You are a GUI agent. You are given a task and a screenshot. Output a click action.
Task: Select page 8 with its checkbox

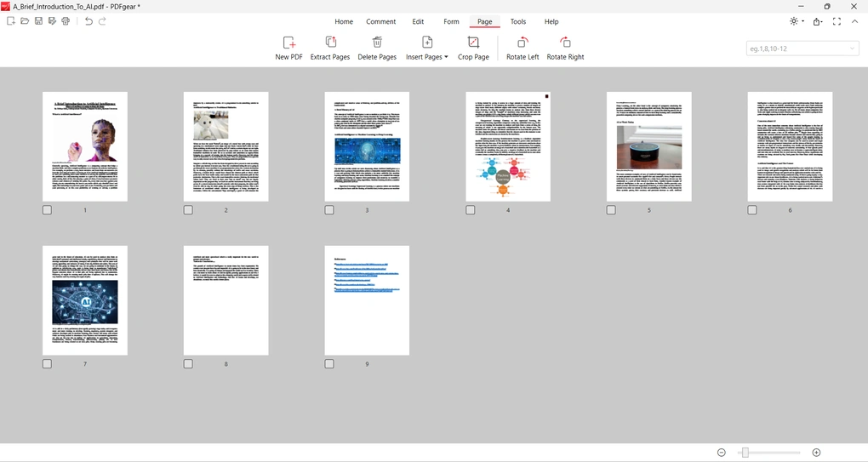click(x=188, y=364)
